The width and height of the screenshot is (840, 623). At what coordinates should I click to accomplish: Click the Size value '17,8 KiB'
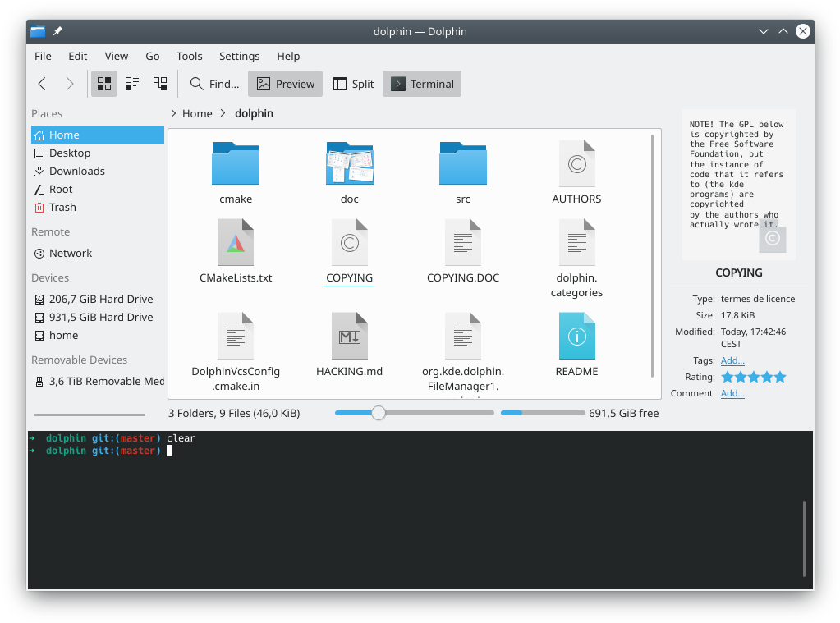tap(737, 315)
